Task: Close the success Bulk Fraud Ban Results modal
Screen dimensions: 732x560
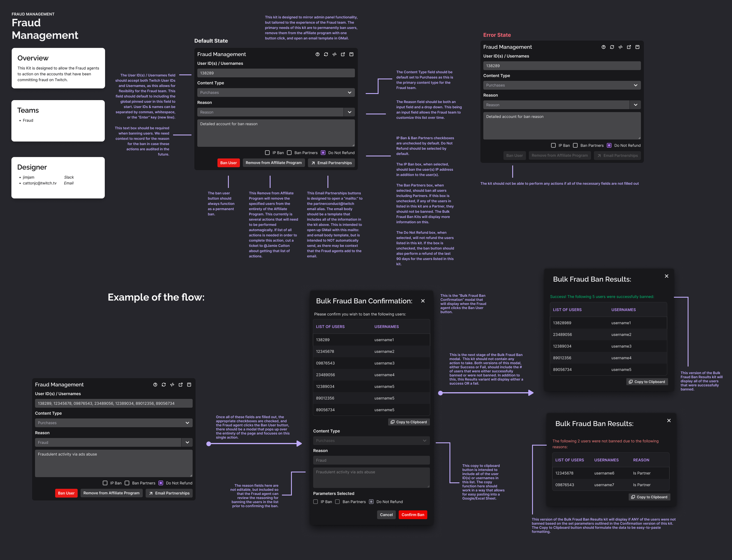Action: coord(667,276)
